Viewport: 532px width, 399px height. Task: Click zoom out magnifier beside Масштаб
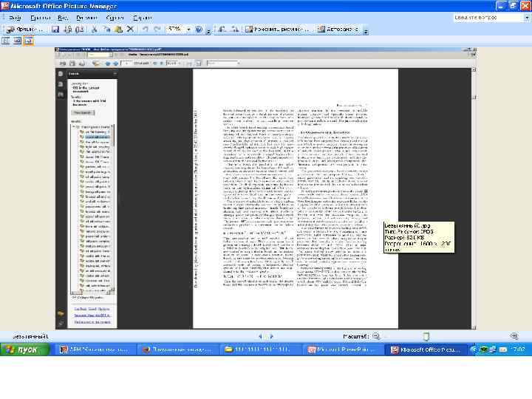pos(376,336)
